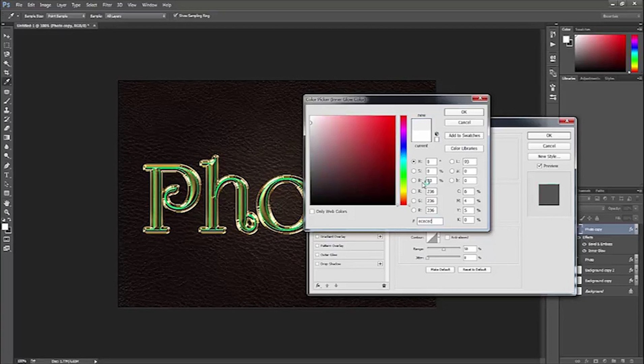The height and width of the screenshot is (364, 644).
Task: Click the play Actions panel icon
Action: click(553, 44)
